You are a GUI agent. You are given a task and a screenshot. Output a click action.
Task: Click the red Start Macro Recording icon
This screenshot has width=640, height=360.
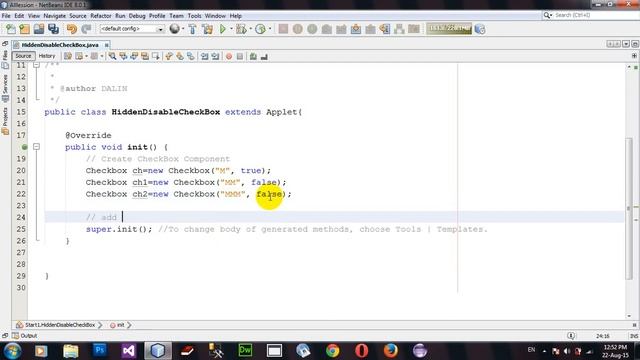[x=229, y=56]
